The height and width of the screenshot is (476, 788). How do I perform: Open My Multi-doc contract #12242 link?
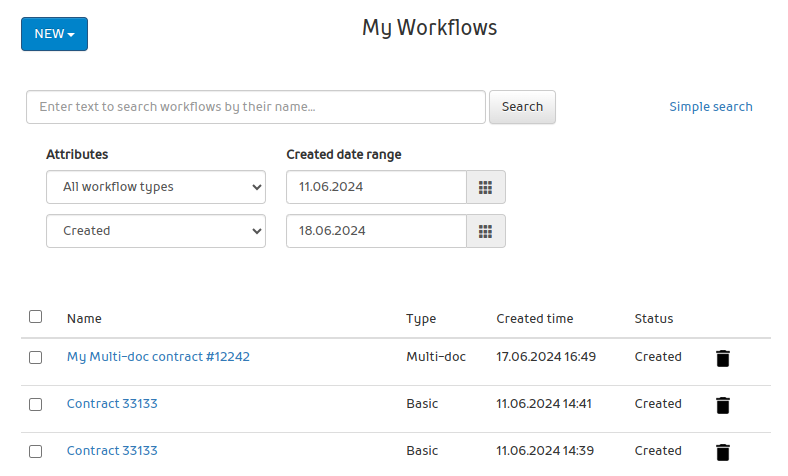point(158,357)
